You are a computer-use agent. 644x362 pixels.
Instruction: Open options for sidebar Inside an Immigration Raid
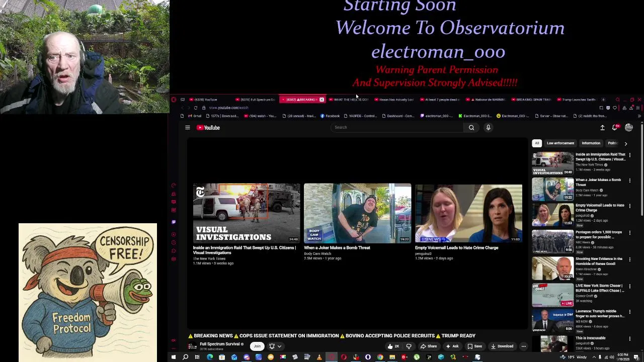(629, 155)
